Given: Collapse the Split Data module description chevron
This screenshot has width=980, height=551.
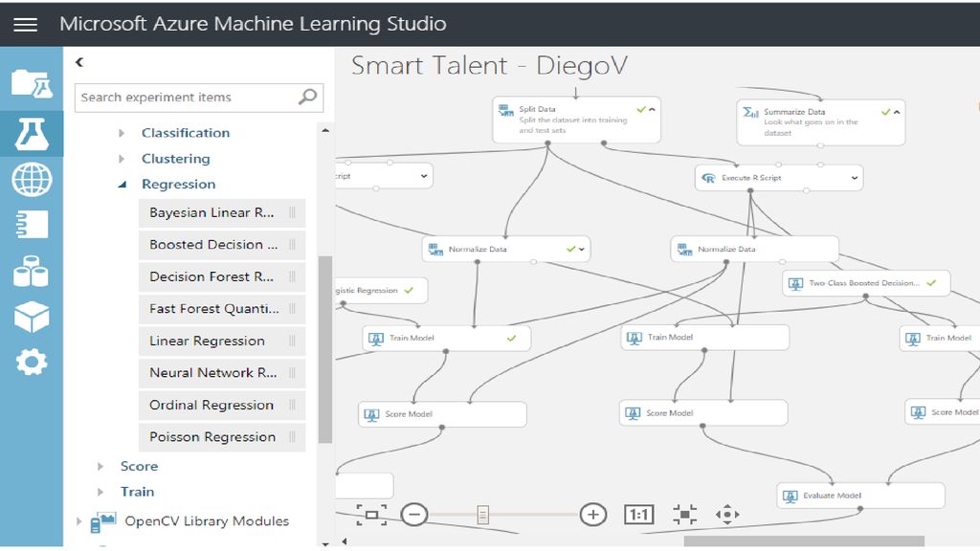Looking at the screenshot, I should 653,109.
